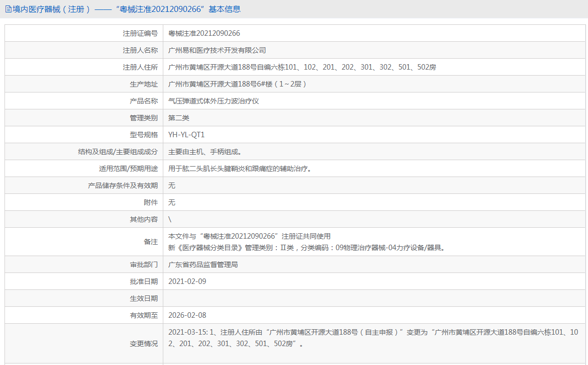Screen dimensions: 588x365
Task: Select the label '批准日期'
Action: 143,281
